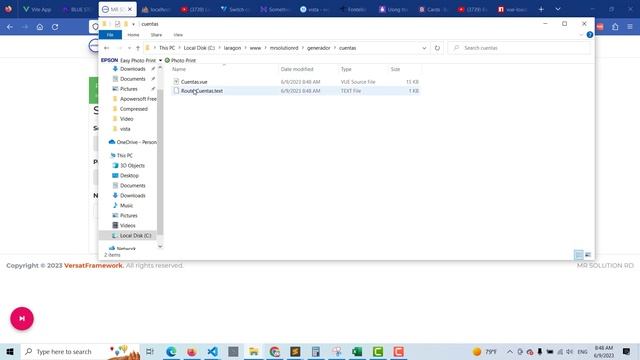640x360 pixels.
Task: Click 'laragon' in address breadcrumb
Action: click(x=232, y=48)
